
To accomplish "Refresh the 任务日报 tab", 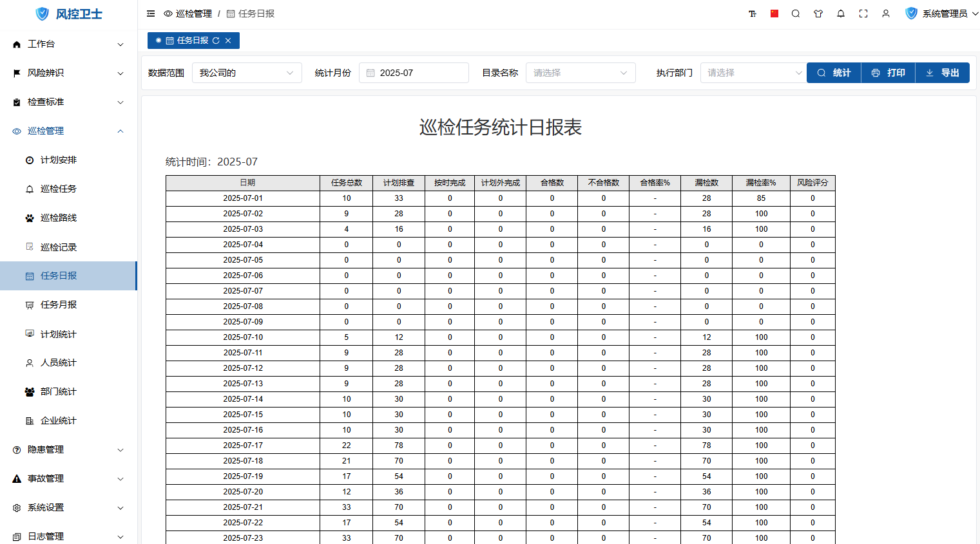I will (216, 41).
